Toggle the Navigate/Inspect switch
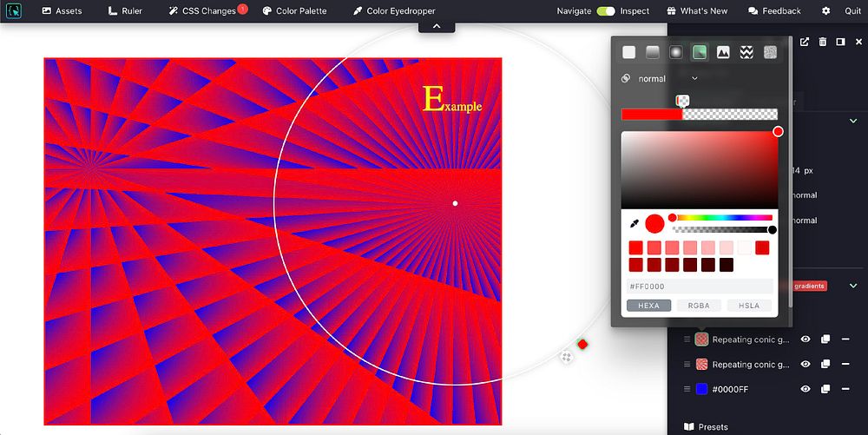Screen dimensions: 868x435 coord(606,11)
